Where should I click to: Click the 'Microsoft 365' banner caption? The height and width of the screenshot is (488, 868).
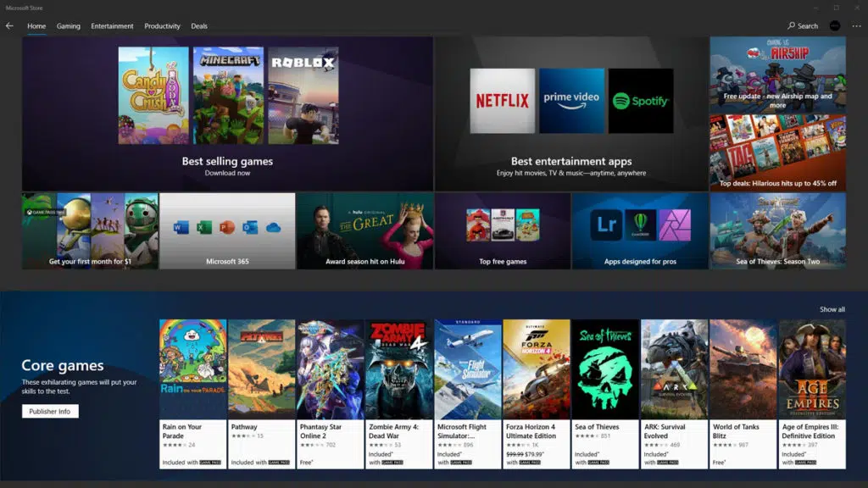click(x=227, y=261)
